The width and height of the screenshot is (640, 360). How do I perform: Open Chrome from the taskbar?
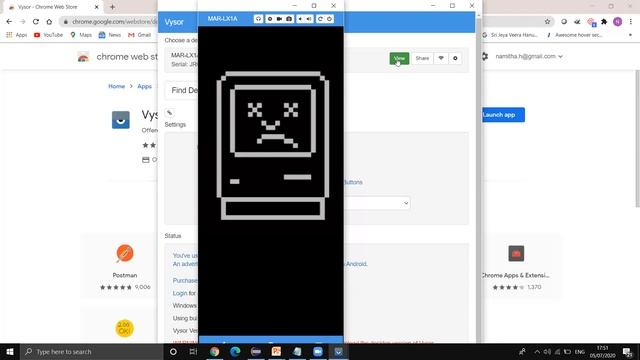coord(215,351)
